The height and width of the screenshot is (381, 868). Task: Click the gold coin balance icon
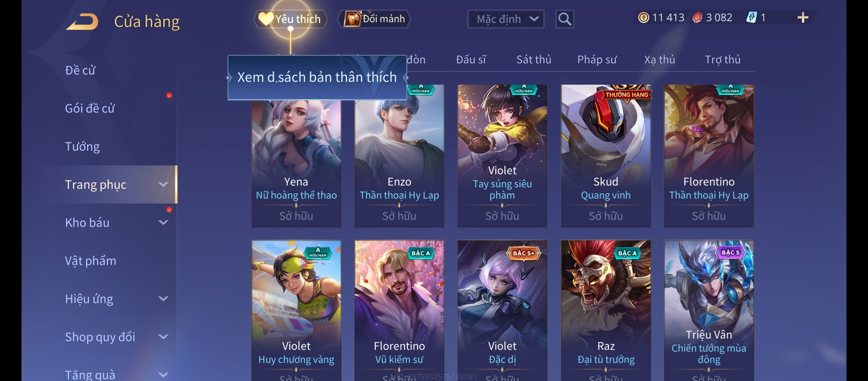pyautogui.click(x=644, y=17)
